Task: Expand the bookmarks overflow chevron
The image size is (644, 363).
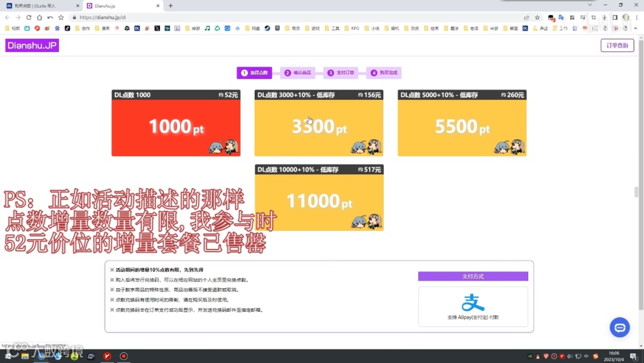Action: [x=636, y=29]
